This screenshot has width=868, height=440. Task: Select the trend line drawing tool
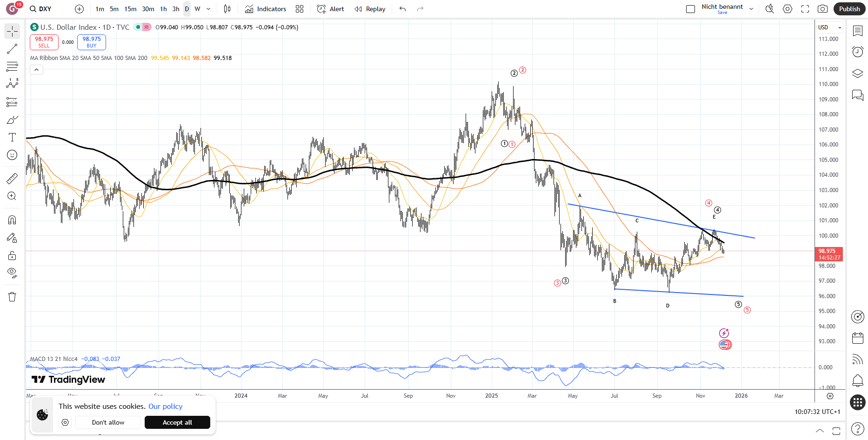pyautogui.click(x=12, y=49)
